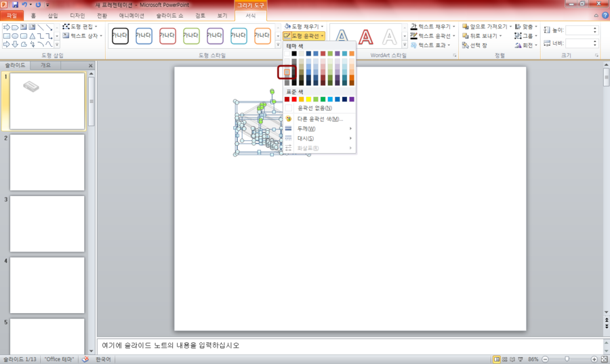The height and width of the screenshot is (364, 610).
Task: Expand the shape styles gallery More arrow
Action: 278,45
